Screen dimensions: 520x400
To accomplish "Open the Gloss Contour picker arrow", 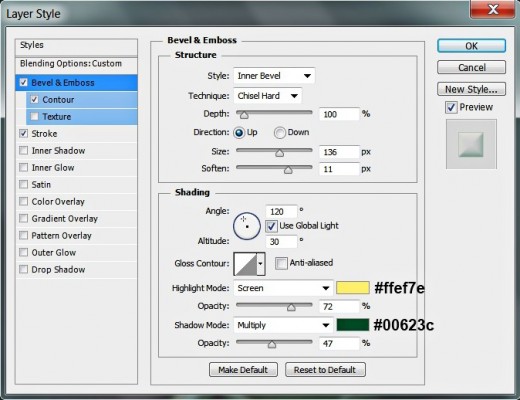I will (x=261, y=264).
